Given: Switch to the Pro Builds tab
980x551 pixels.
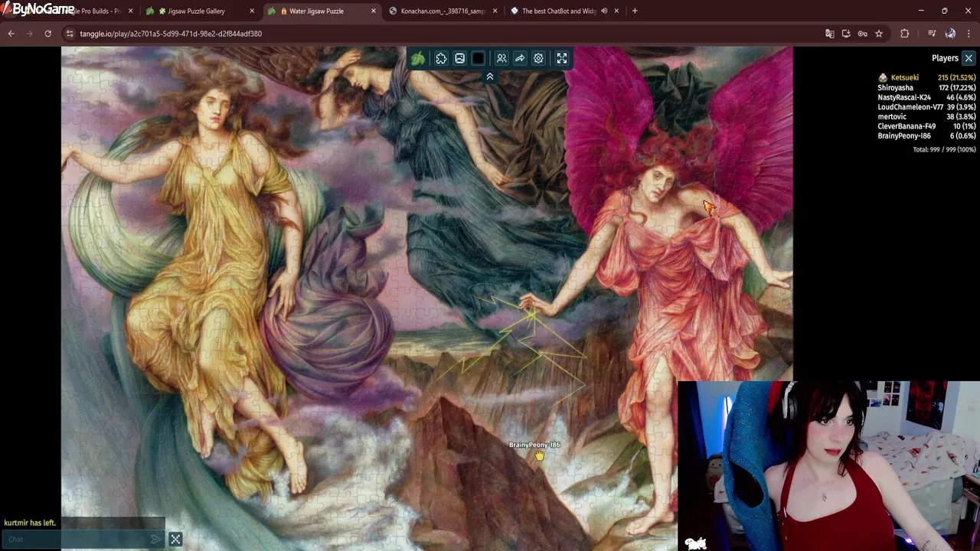Looking at the screenshot, I should [x=96, y=11].
